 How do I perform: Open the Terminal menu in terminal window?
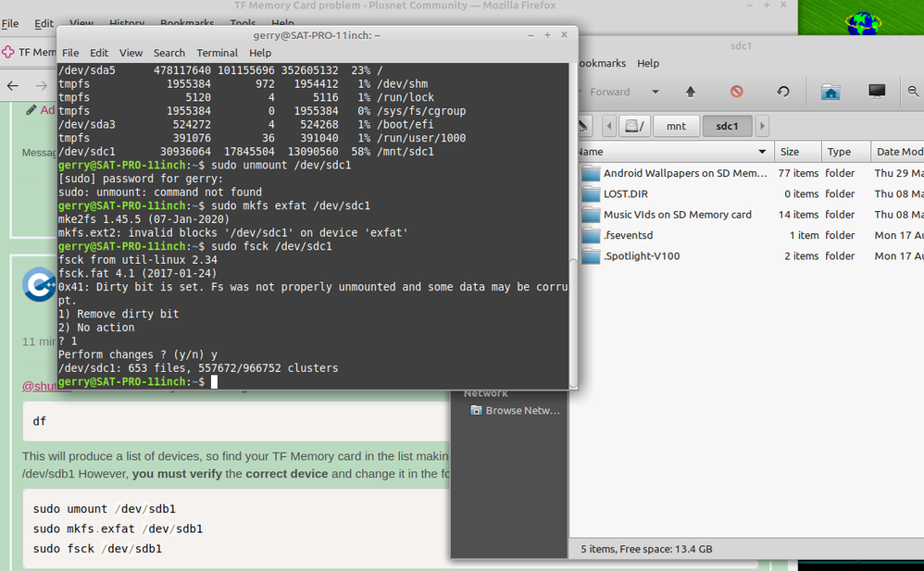coord(217,53)
